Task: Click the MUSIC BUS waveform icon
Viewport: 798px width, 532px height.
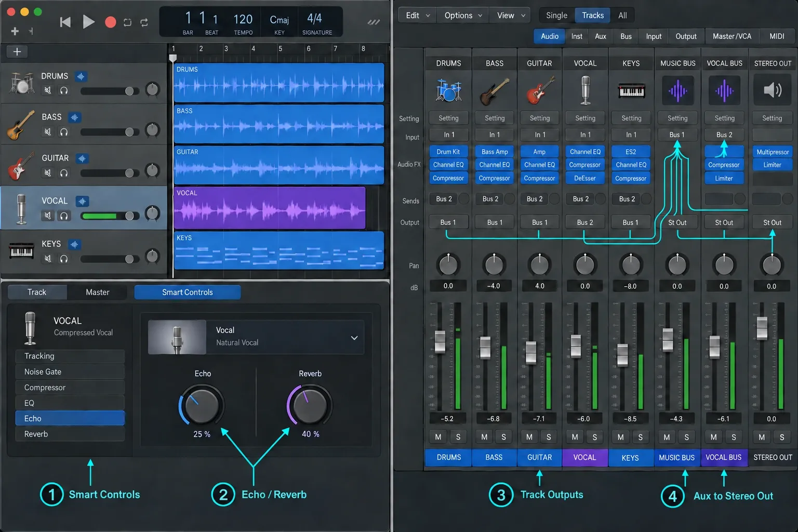Action: 677,91
